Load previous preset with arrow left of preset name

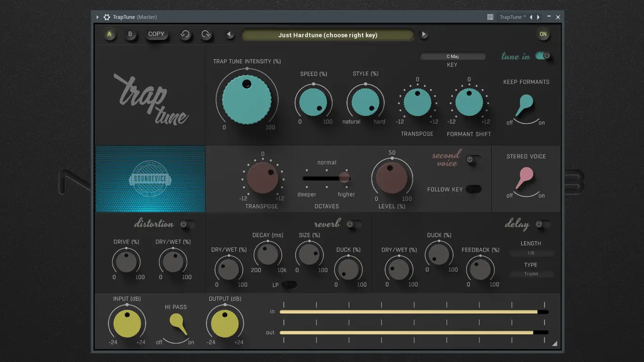tap(230, 34)
